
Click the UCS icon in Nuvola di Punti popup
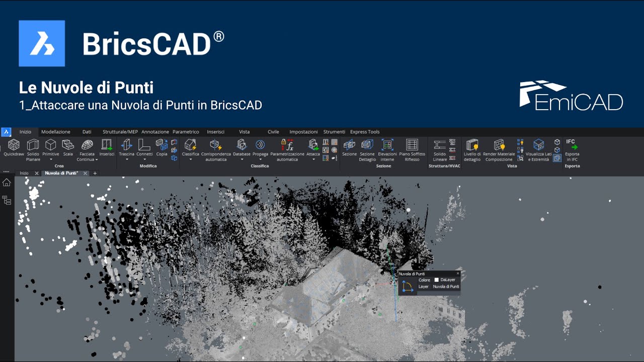[408, 287]
